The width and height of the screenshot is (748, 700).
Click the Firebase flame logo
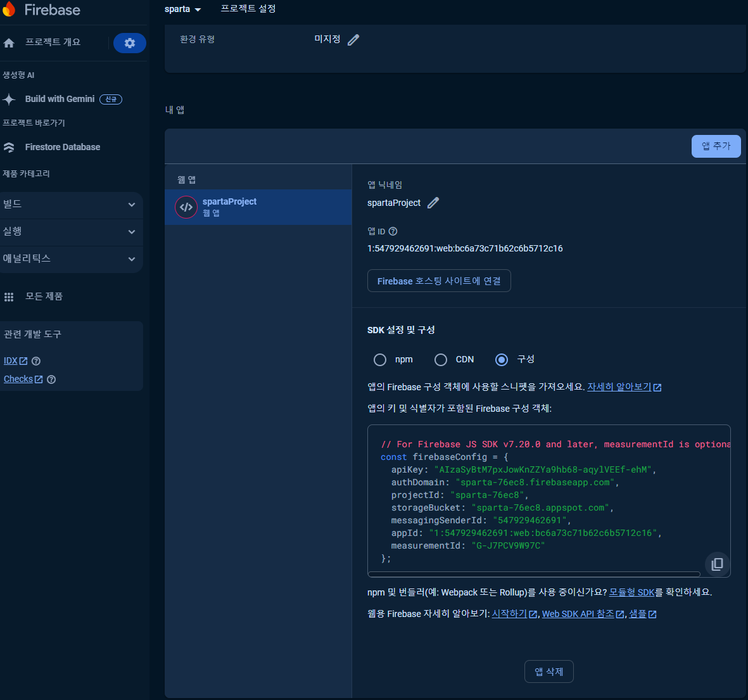(x=9, y=10)
